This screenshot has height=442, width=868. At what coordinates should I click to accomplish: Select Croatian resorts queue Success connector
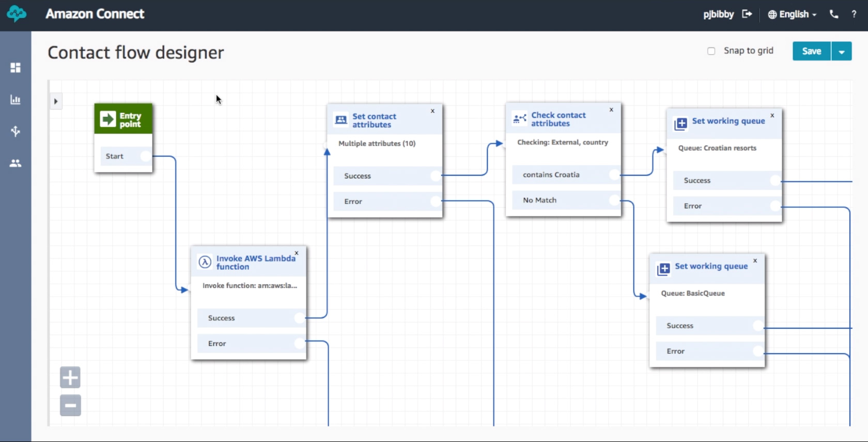(x=776, y=180)
